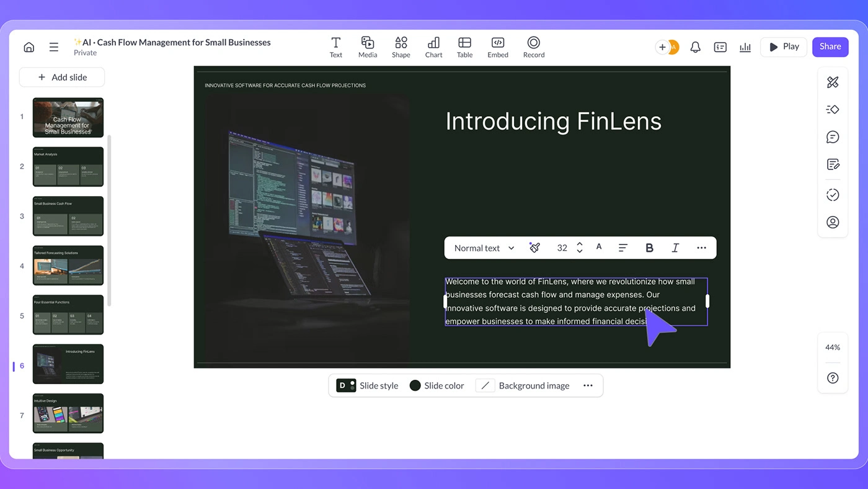This screenshot has height=489, width=868.
Task: Click the Innovative Software slide subtitle text
Action: 285,85
